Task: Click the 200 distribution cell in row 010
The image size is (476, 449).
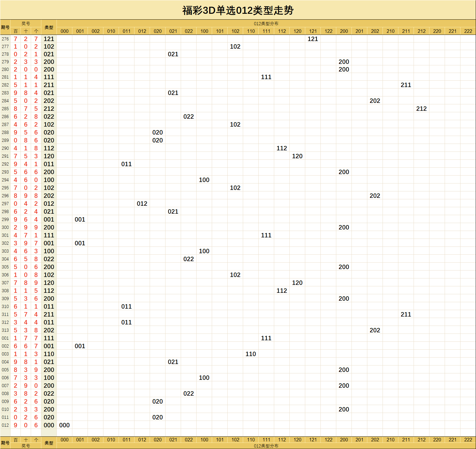Action: coord(344,409)
